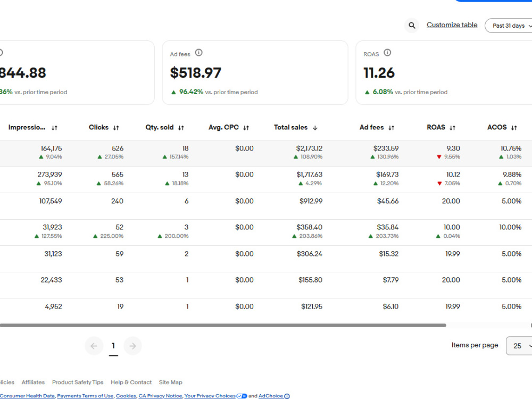Click Ad fees value $6.10
This screenshot has width=532, height=399.
pos(391,307)
